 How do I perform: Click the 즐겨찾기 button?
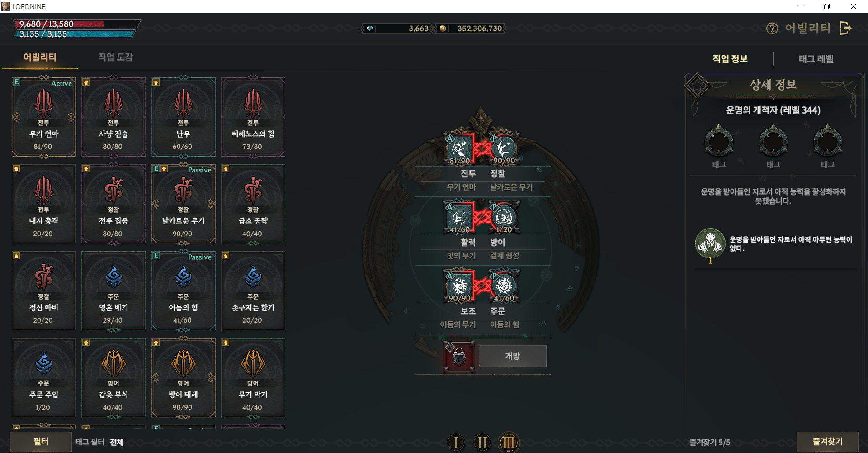point(827,442)
